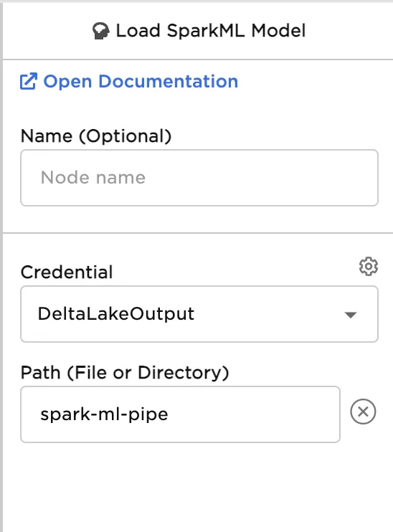Image resolution: width=393 pixels, height=532 pixels.
Task: Focus the Node name input field
Action: tap(199, 178)
